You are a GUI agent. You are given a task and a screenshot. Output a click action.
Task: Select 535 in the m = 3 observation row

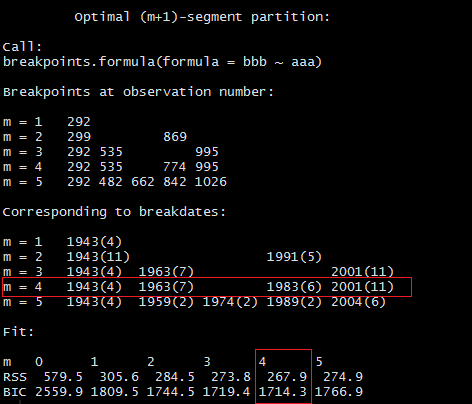click(x=111, y=152)
